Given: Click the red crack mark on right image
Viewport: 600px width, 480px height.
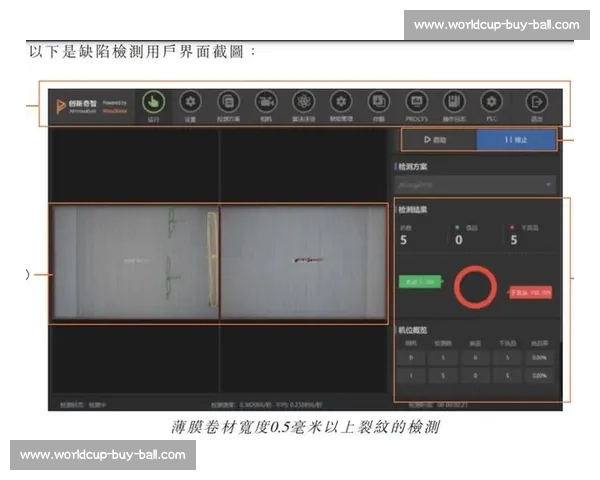Looking at the screenshot, I should (x=308, y=260).
